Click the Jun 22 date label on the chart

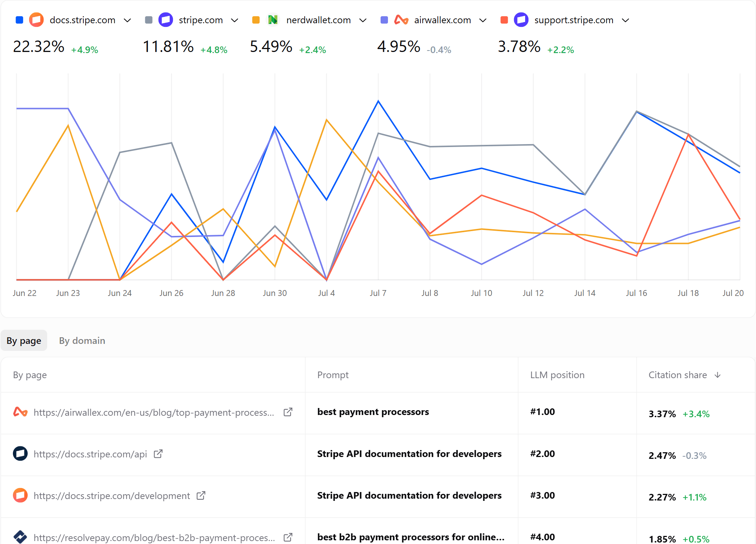click(x=25, y=293)
